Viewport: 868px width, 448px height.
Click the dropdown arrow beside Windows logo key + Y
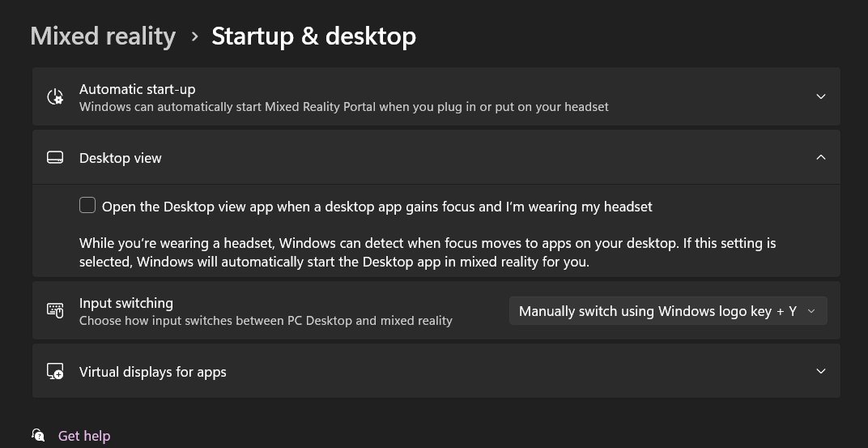point(811,311)
